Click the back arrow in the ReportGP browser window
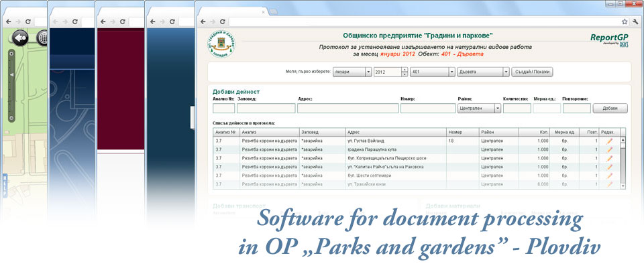 [x=203, y=21]
